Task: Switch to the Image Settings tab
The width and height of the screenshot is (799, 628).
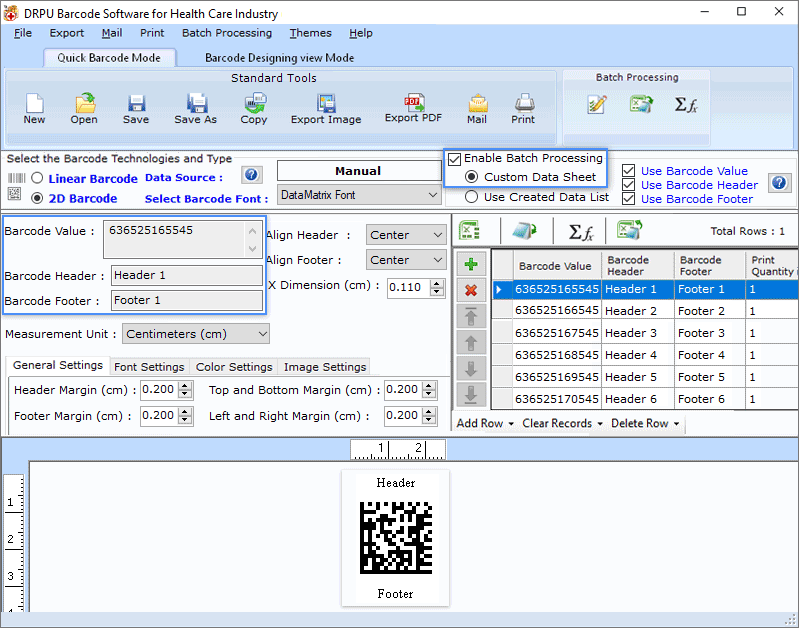Action: (x=325, y=367)
